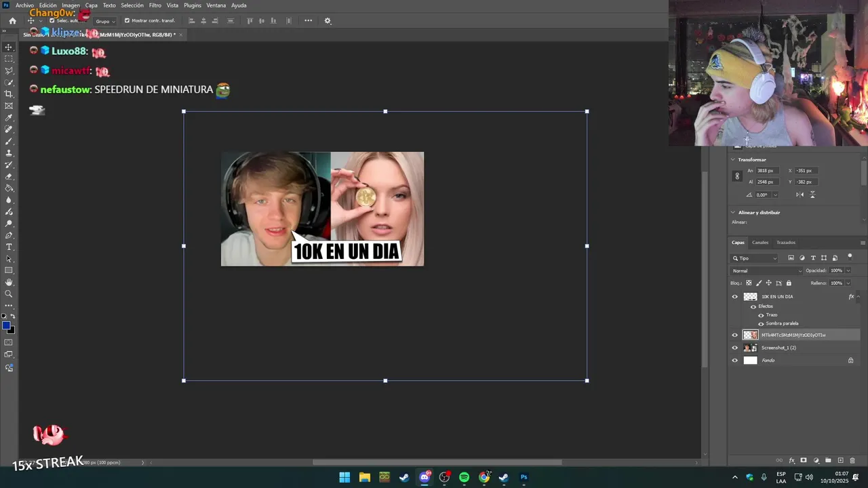This screenshot has height=488, width=868.
Task: Select the Path Selection arrow tool
Action: (x=9, y=259)
